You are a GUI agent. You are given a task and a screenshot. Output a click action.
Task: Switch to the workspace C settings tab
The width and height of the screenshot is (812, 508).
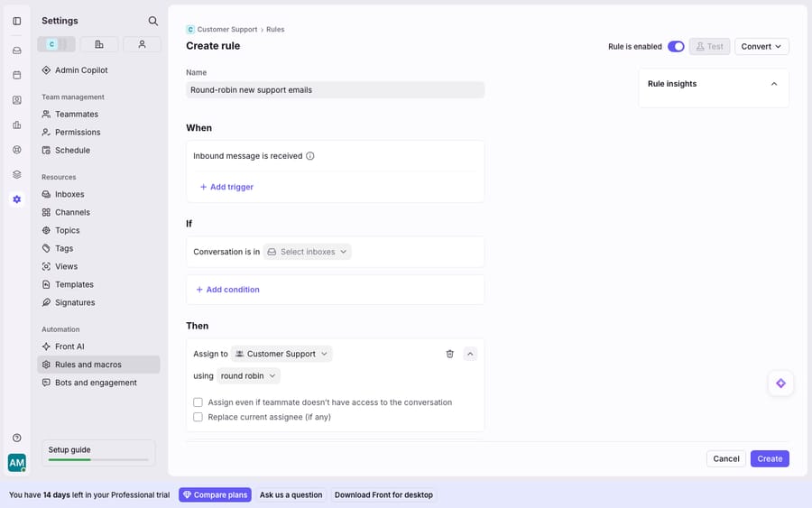pyautogui.click(x=56, y=44)
